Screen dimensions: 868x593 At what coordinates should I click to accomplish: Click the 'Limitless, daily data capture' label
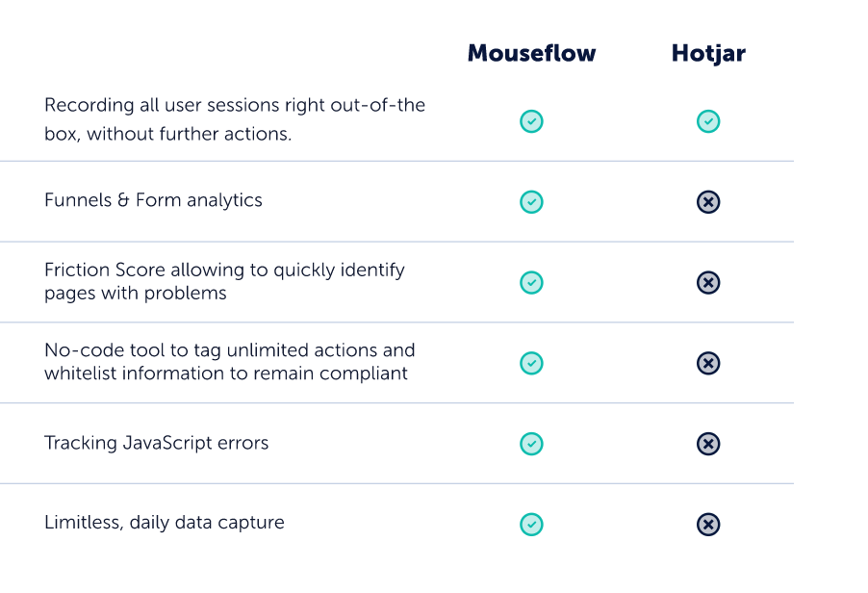coord(165,523)
